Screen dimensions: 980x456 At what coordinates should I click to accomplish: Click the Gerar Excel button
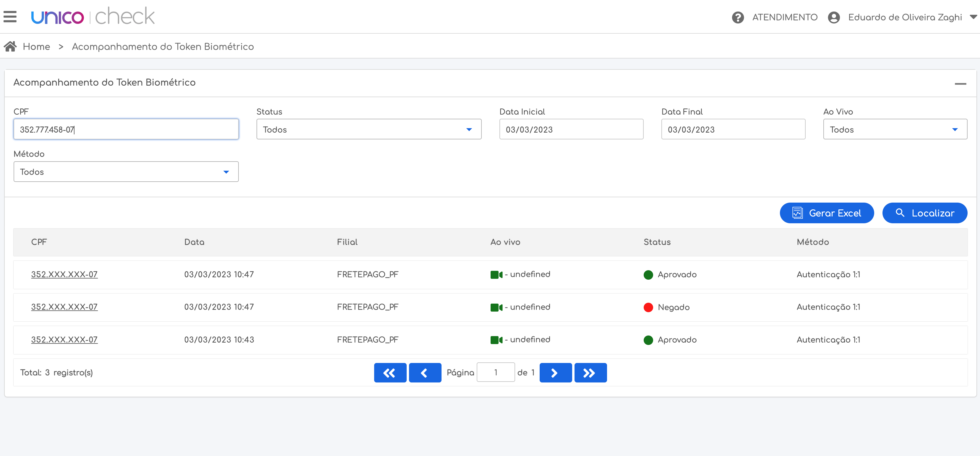[x=827, y=213]
